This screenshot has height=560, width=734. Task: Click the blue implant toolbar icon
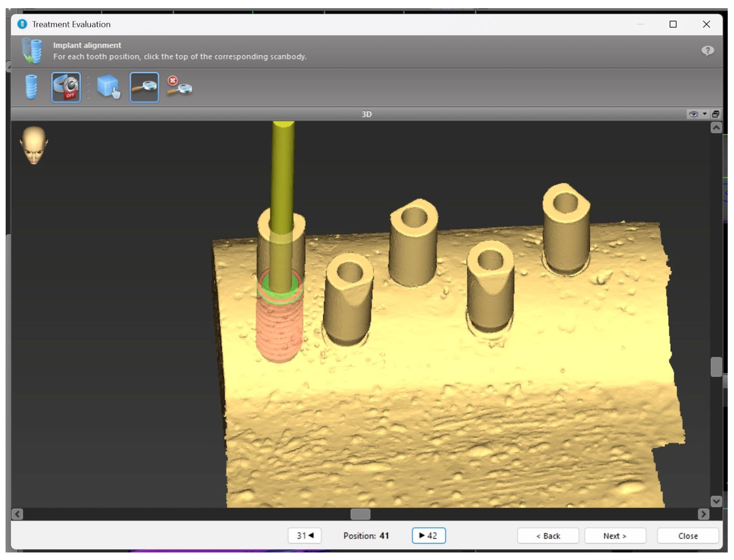tap(31, 87)
